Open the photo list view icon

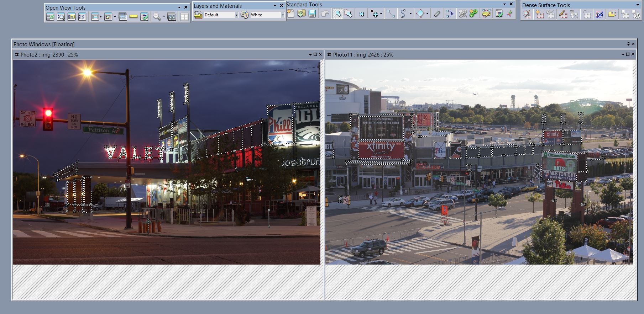click(x=72, y=17)
